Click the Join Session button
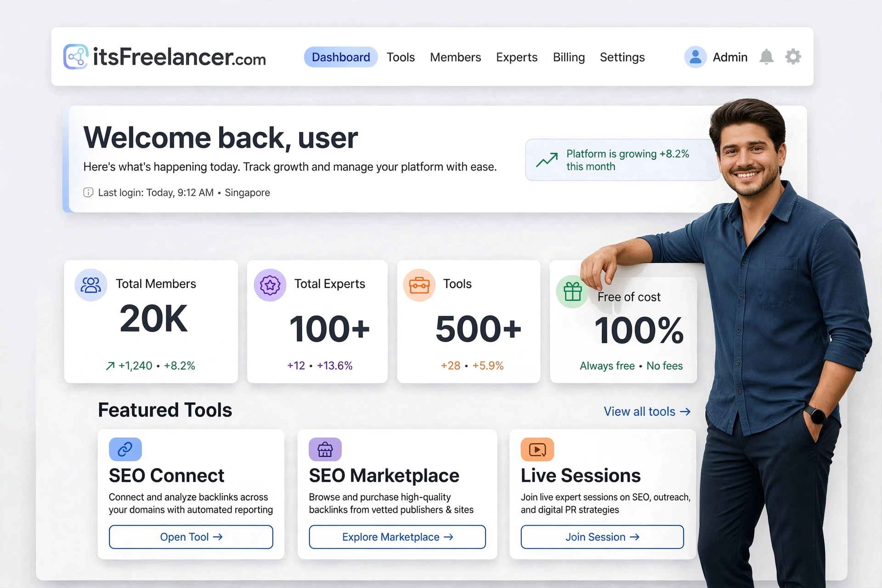Screen dimensions: 882x588 (602, 537)
